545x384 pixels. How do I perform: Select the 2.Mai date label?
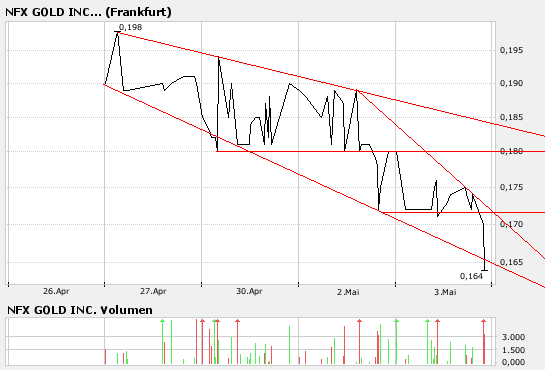coord(348,292)
